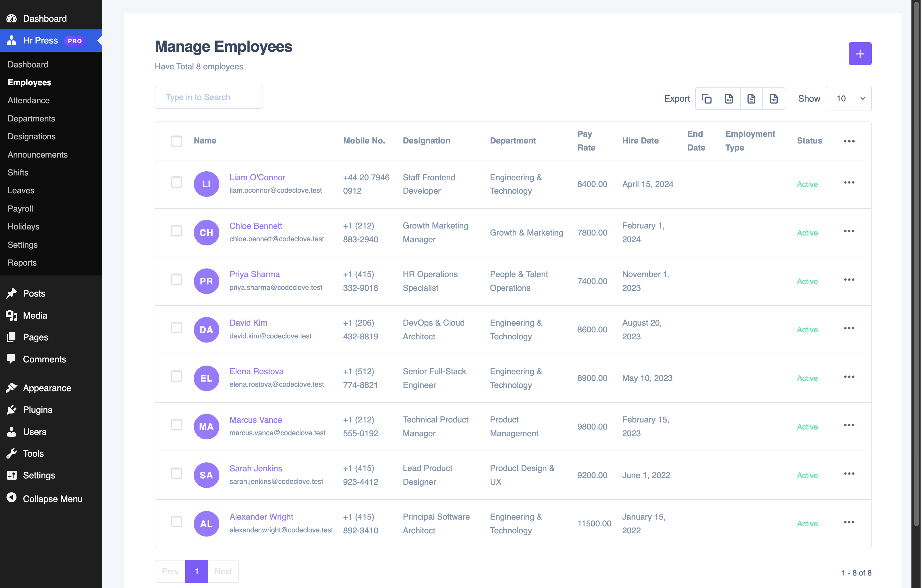Open the Tools wrench icon
The width and height of the screenshot is (921, 588).
tap(12, 453)
